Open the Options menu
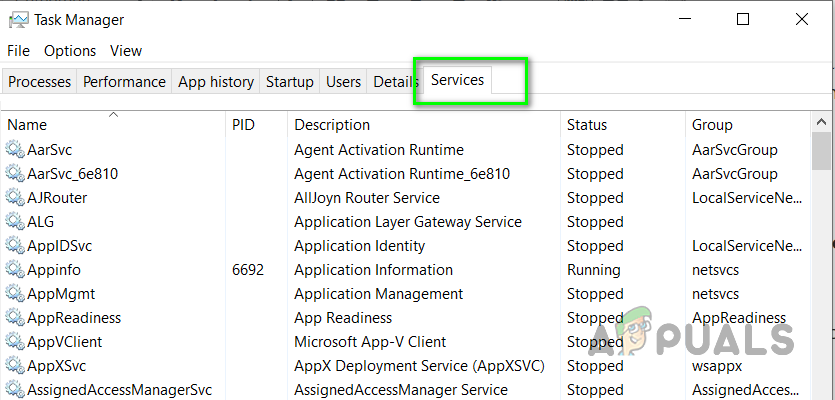 point(70,51)
